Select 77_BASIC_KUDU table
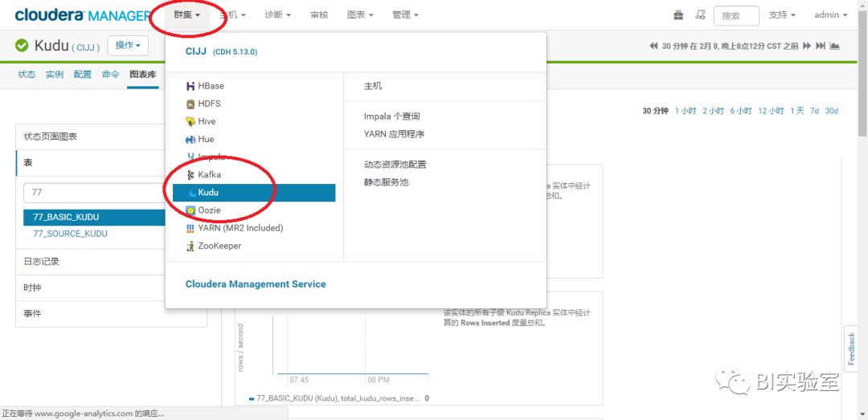 [x=94, y=218]
